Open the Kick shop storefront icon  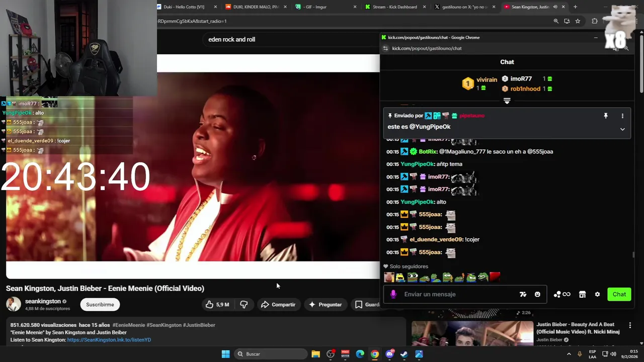[x=582, y=294]
